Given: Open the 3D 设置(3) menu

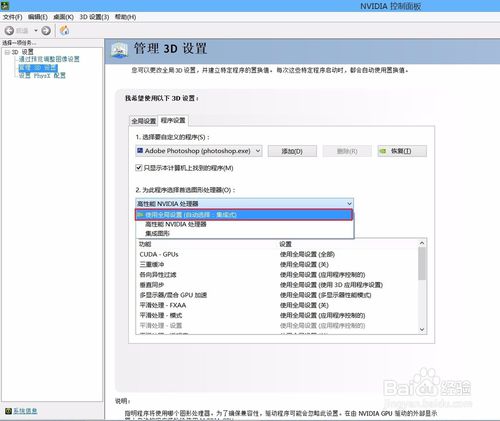Looking at the screenshot, I should coord(94,17).
